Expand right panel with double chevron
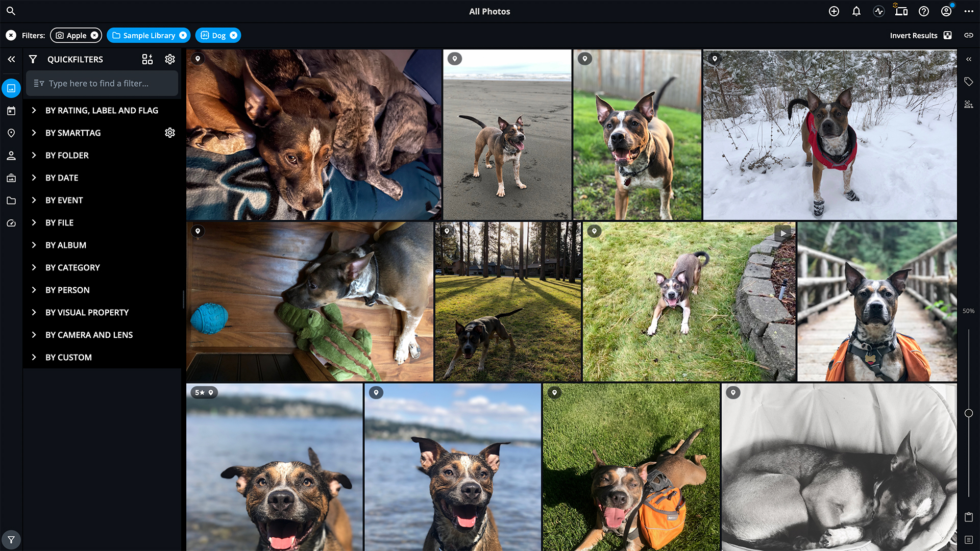Viewport: 980px width, 551px height. pyautogui.click(x=969, y=59)
